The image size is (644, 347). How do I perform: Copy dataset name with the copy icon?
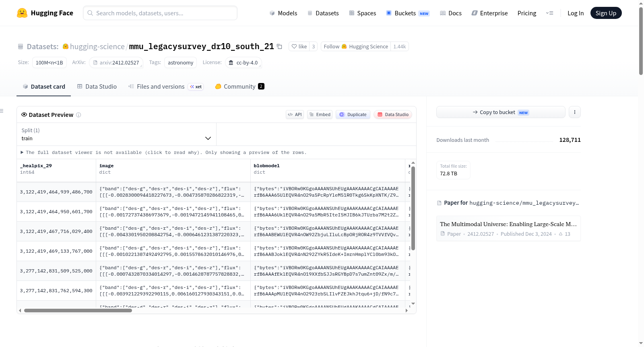coord(279,46)
